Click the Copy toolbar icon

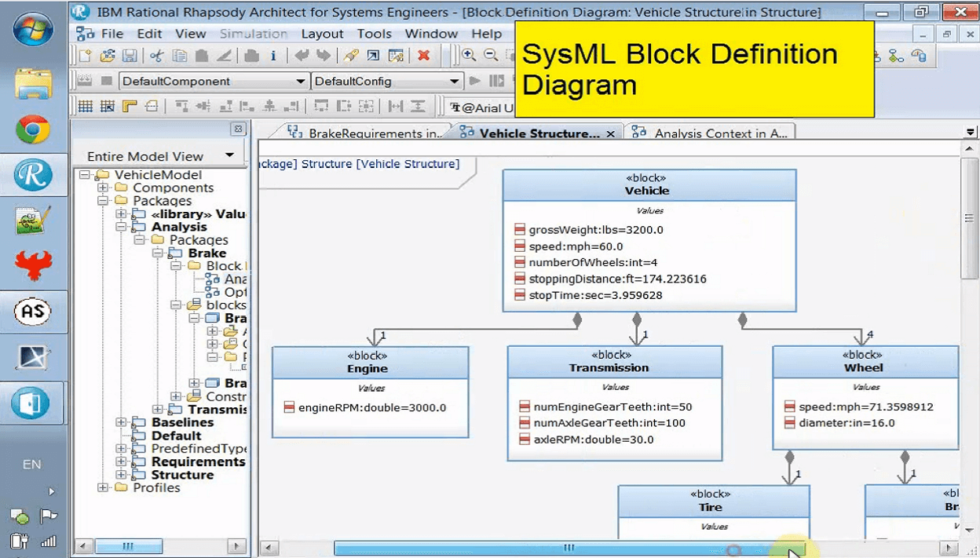point(179,56)
